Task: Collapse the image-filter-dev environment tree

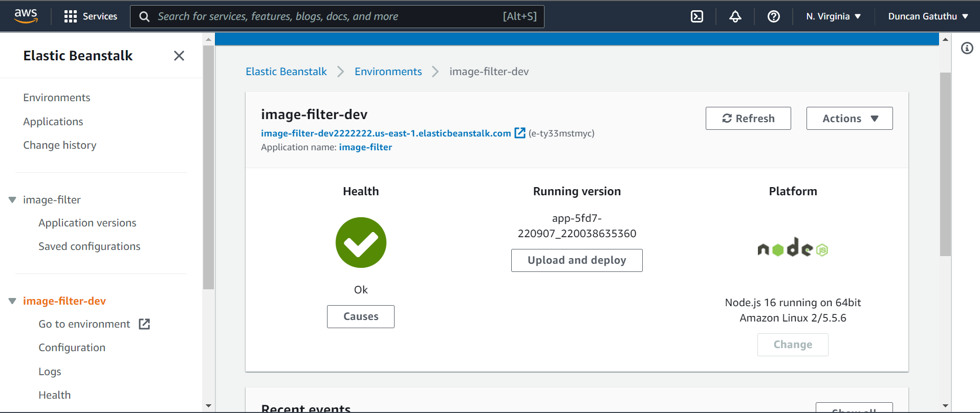Action: [x=12, y=301]
